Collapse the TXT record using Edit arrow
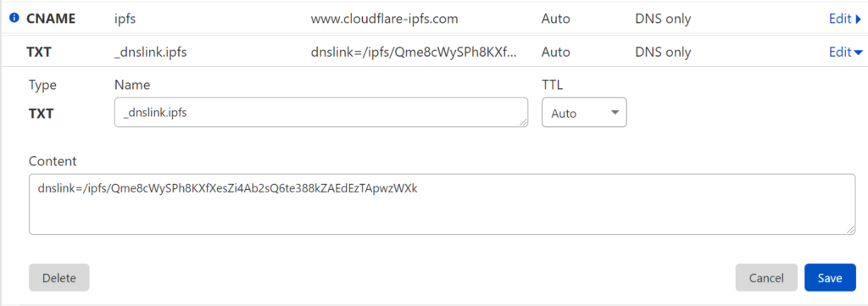Image resolution: width=868 pixels, height=306 pixels. coord(845,53)
